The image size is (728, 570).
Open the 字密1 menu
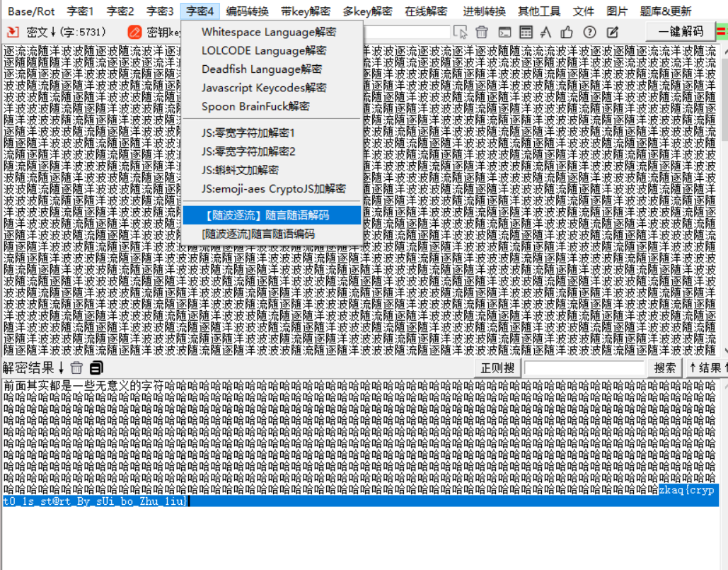point(81,11)
